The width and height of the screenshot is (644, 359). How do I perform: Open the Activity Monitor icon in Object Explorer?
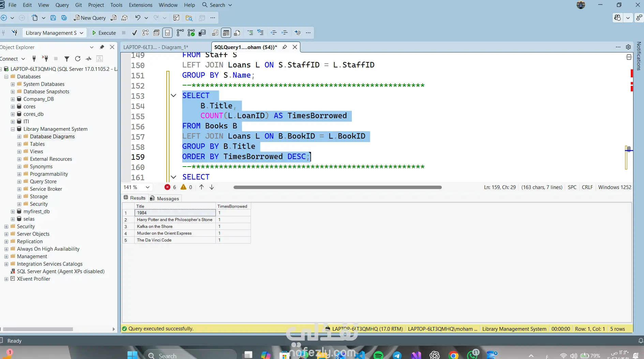tap(89, 59)
